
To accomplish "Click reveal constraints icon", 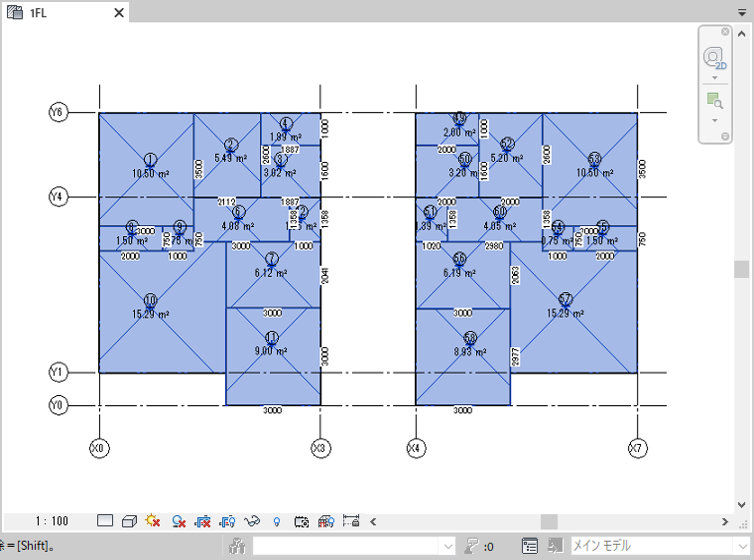I will point(351,521).
